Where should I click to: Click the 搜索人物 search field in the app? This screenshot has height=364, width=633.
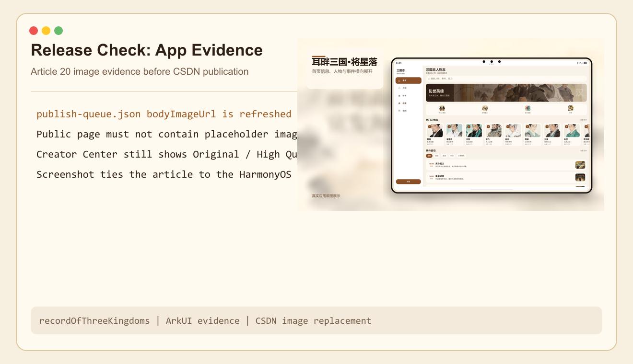click(506, 79)
